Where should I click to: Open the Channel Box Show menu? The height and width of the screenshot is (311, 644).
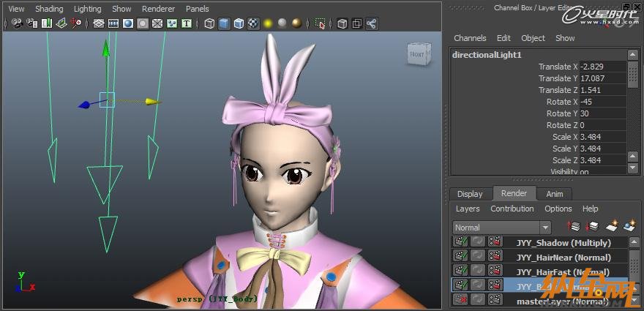coord(565,38)
